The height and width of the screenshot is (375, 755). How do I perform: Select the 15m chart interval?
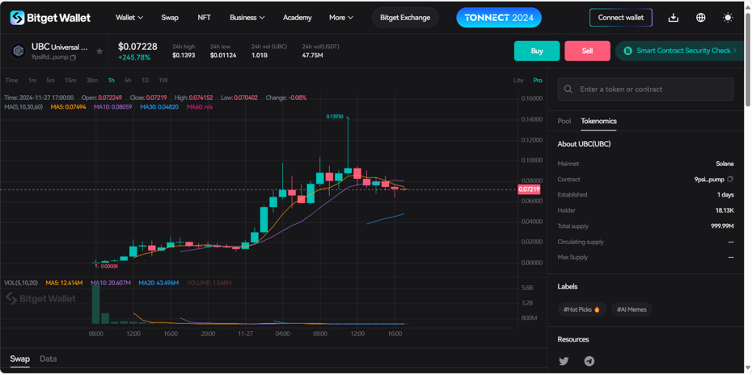coord(70,80)
